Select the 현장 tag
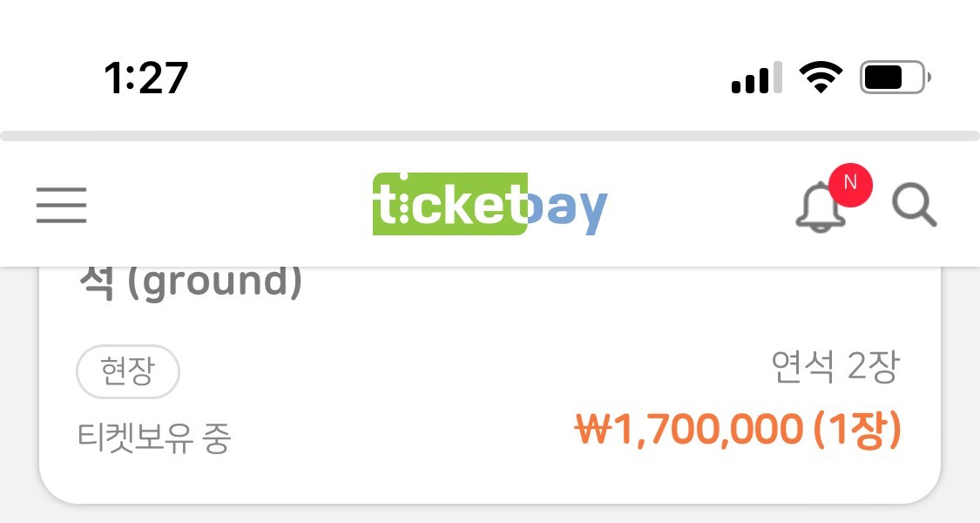Viewport: 980px width, 523px height. tap(128, 372)
